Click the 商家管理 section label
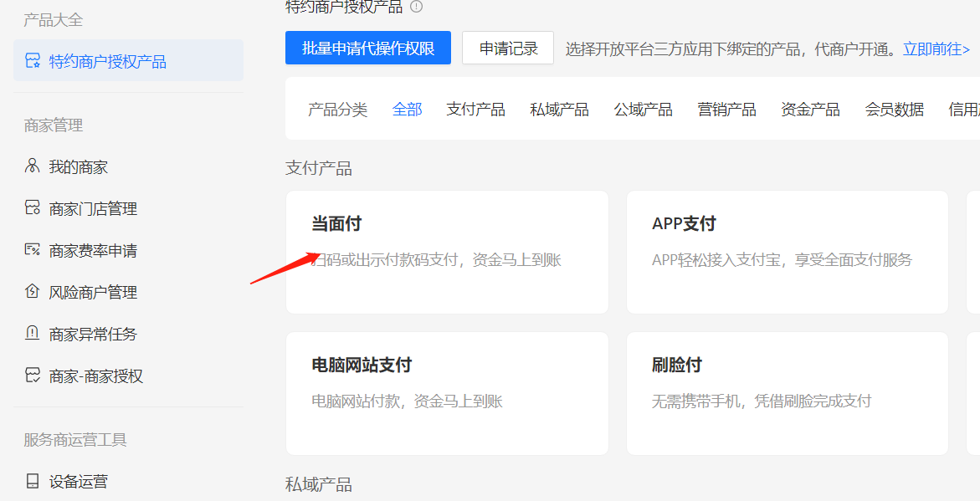The height and width of the screenshot is (501, 980). [53, 125]
